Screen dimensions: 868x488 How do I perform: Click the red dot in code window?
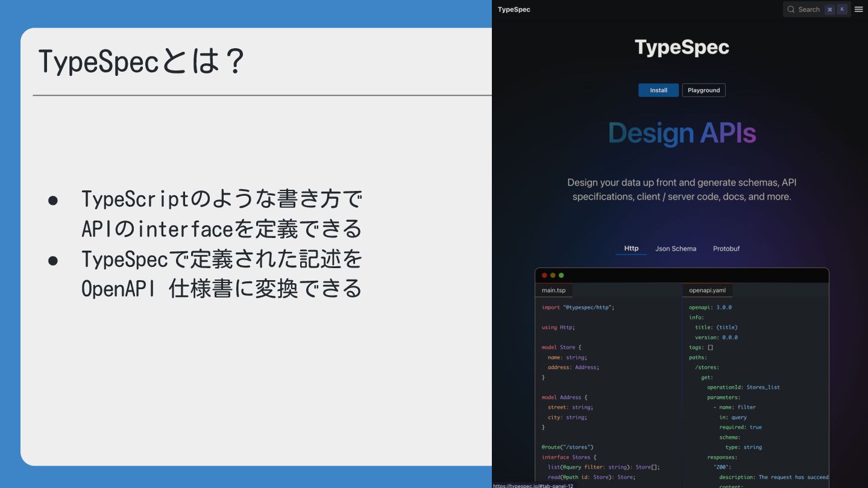pyautogui.click(x=544, y=275)
